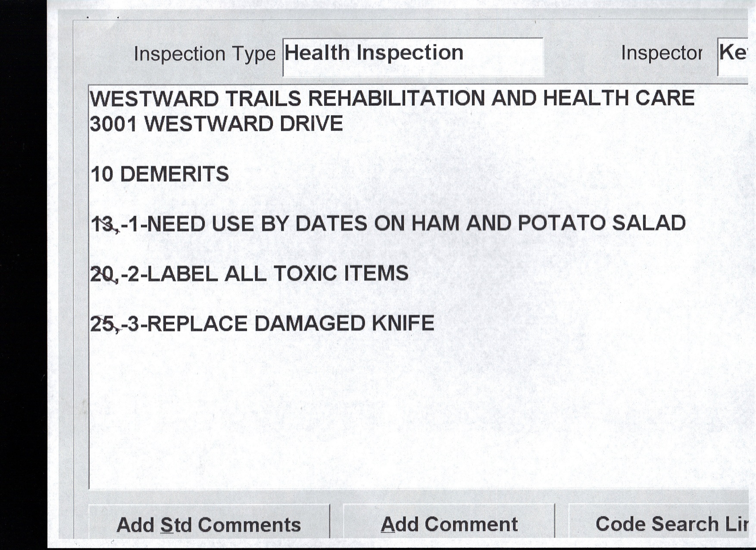Click the Inspector name field
Image resolution: width=756 pixels, height=550 pixels.
(733, 57)
